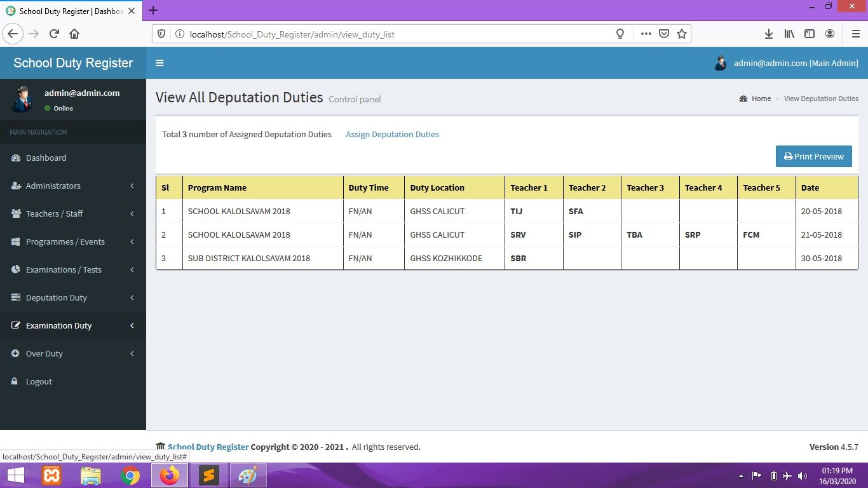Reload the page with refresh icon

pos(54,34)
